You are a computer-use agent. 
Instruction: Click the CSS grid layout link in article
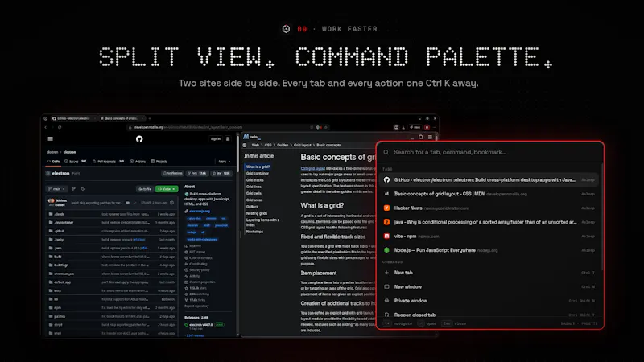click(312, 168)
